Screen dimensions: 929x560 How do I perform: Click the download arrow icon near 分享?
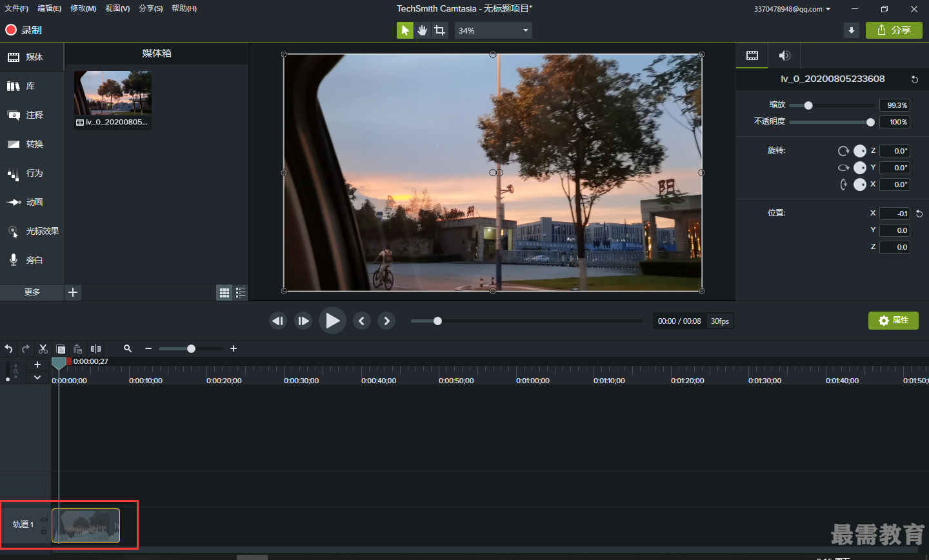tap(852, 30)
